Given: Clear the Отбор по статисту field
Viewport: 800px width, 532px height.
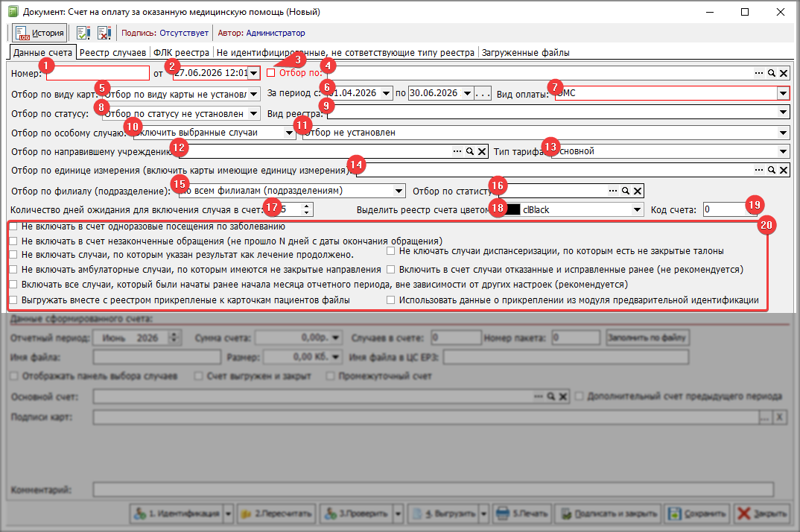Looking at the screenshot, I should click(638, 191).
